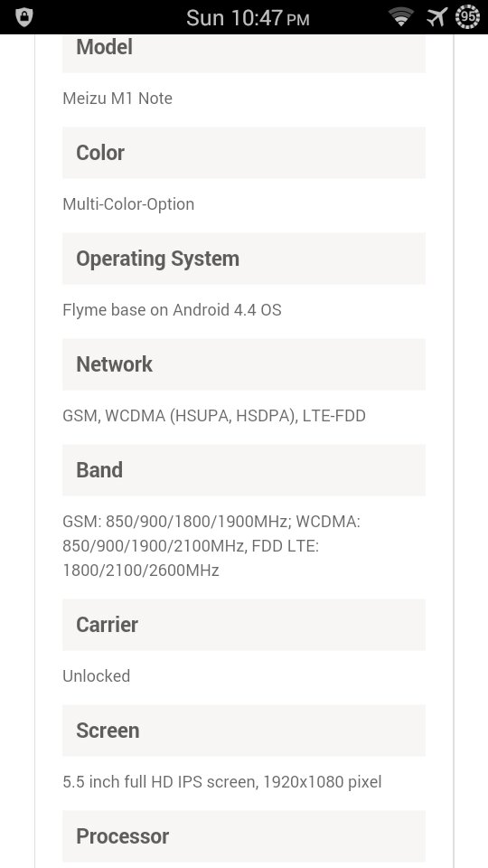The height and width of the screenshot is (868, 488).
Task: Tap the airplane mode icon
Action: point(436,17)
